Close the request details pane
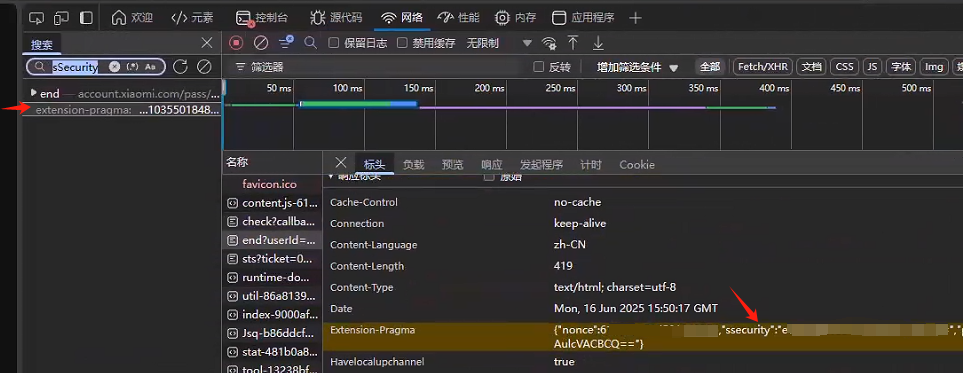The height and width of the screenshot is (373, 963). (341, 163)
